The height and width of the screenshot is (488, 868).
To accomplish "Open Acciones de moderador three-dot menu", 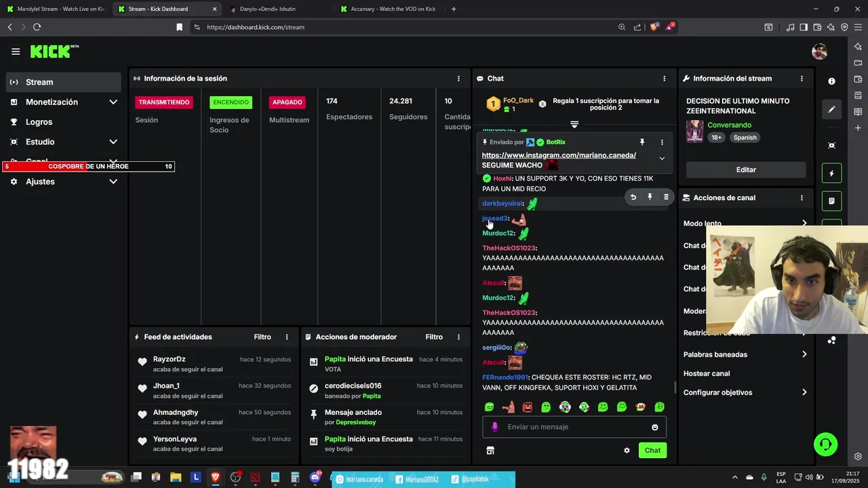I will [x=458, y=337].
